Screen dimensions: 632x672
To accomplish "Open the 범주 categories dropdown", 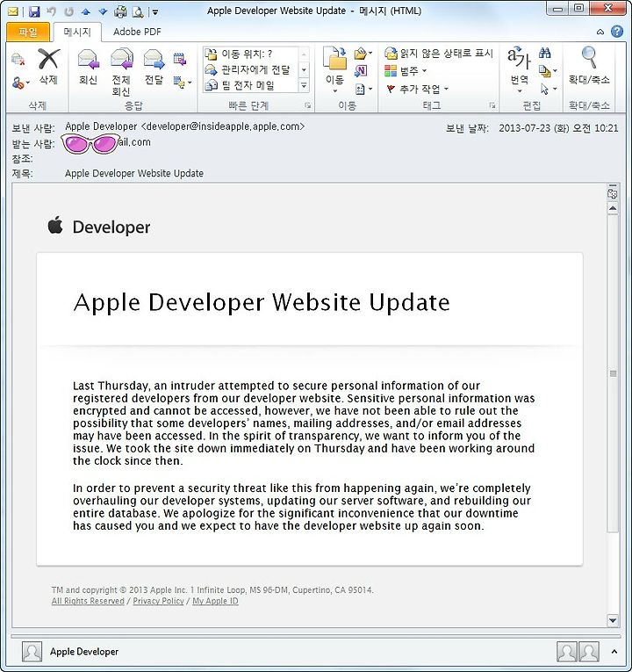I will pos(406,71).
